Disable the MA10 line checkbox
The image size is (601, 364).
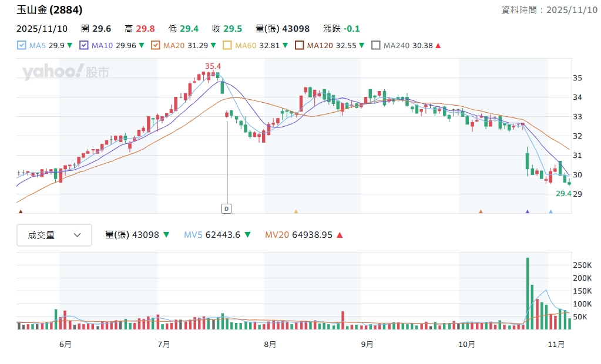[x=83, y=45]
